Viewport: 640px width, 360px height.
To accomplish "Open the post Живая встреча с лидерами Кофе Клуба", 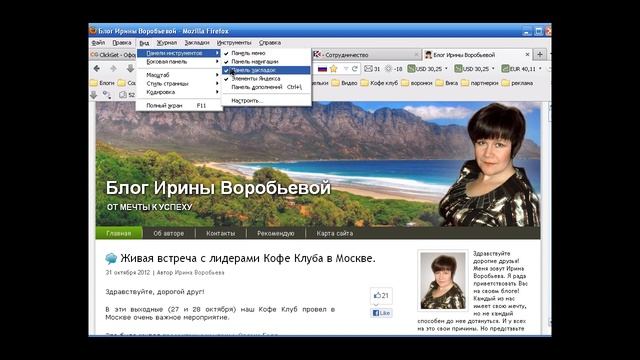I will click(x=248, y=258).
